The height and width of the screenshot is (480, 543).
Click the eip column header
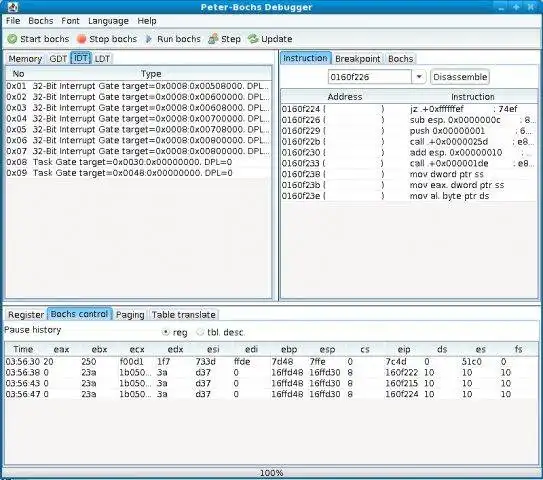pyautogui.click(x=404, y=349)
